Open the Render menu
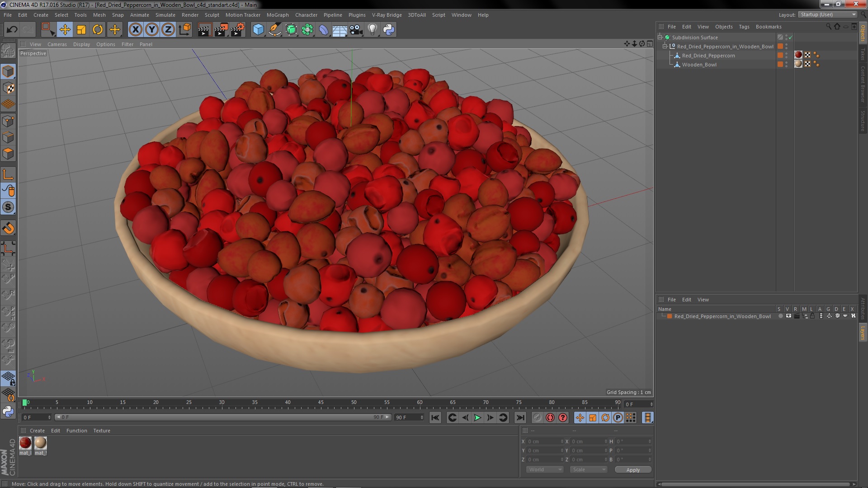Screen dimensions: 868x488 click(190, 15)
